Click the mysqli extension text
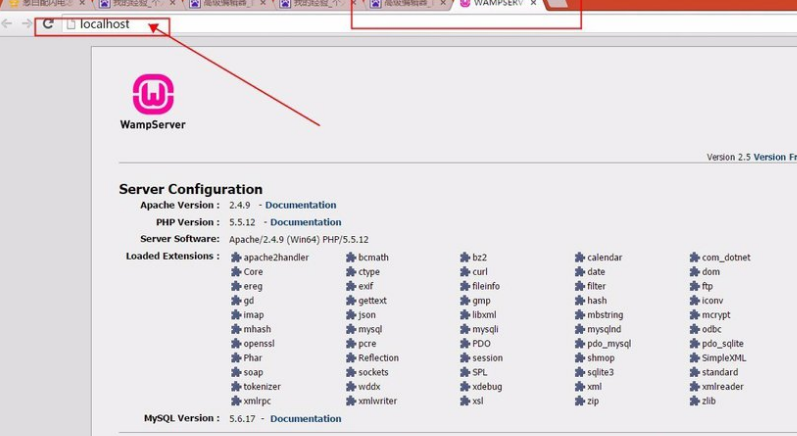Viewport: 797px width, 436px height. tap(485, 329)
